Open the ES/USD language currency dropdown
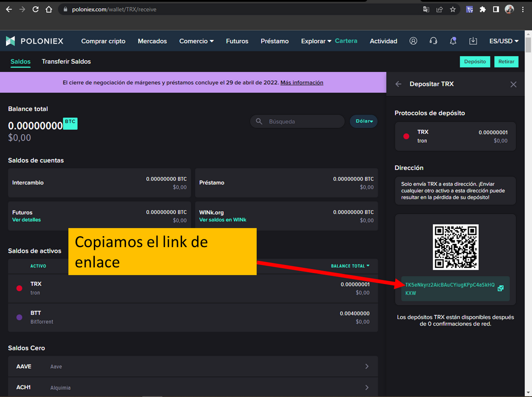 tap(504, 41)
